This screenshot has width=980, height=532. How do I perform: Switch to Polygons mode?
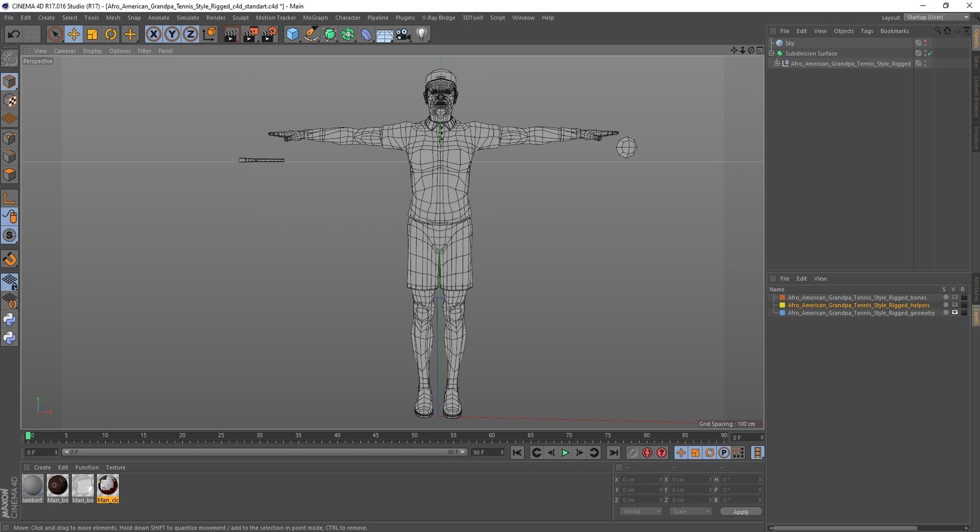10,175
